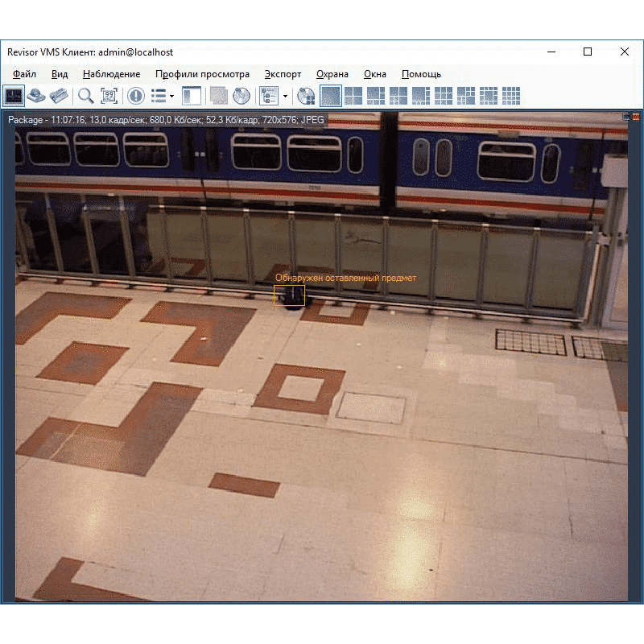Click the disc with grid icon
Image resolution: width=644 pixels, height=644 pixels.
click(306, 96)
